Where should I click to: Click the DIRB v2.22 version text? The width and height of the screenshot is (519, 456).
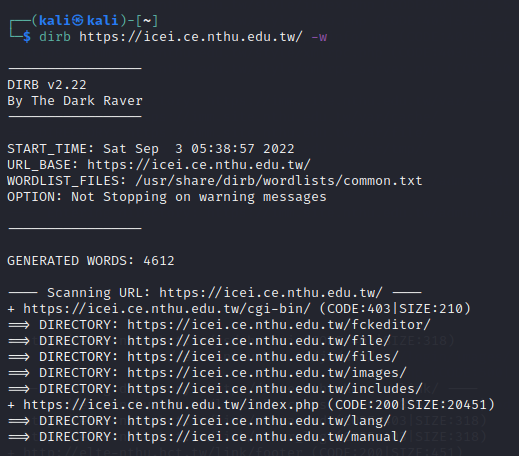point(47,85)
